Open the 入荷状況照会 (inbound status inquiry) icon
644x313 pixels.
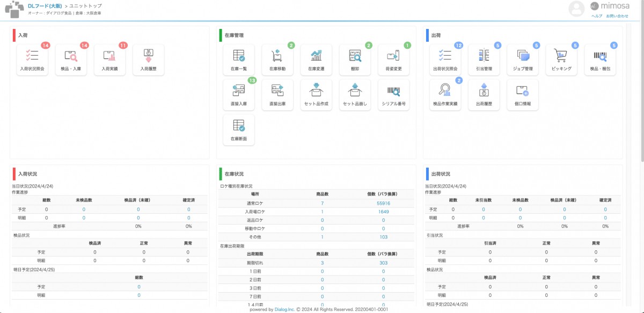coord(33,58)
